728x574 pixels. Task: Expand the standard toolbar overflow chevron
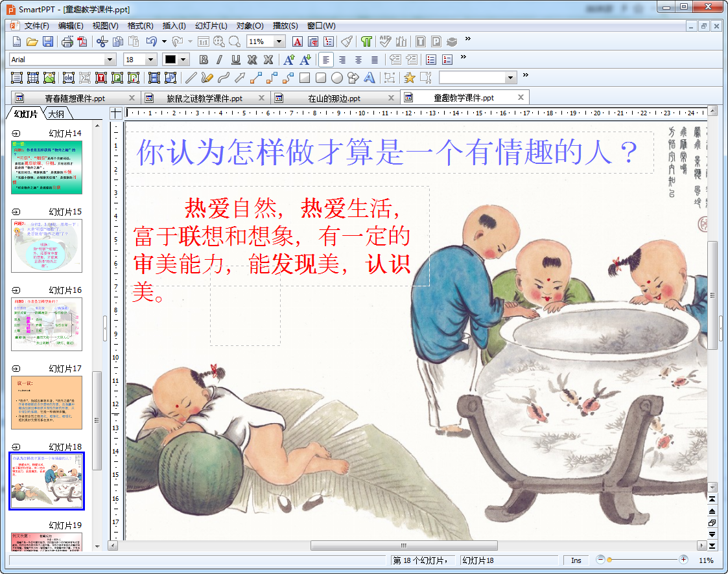468,39
